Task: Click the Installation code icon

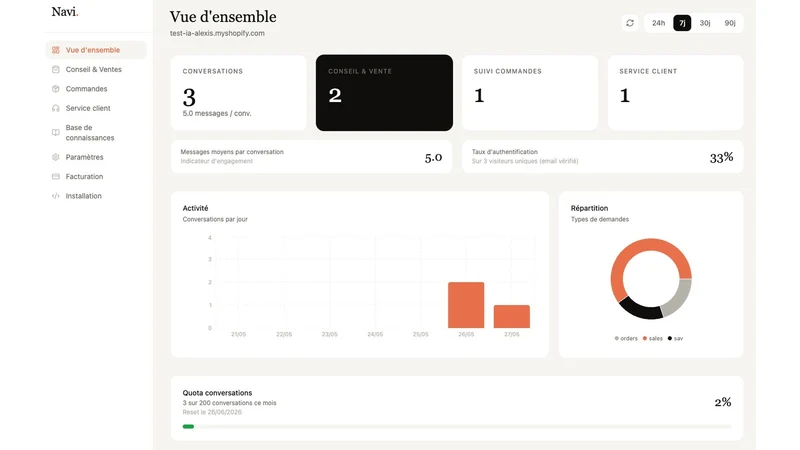Action: [56, 196]
